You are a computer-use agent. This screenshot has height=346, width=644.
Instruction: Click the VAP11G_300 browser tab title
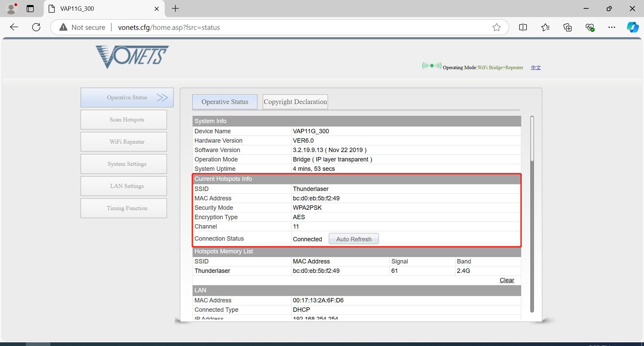pyautogui.click(x=77, y=9)
